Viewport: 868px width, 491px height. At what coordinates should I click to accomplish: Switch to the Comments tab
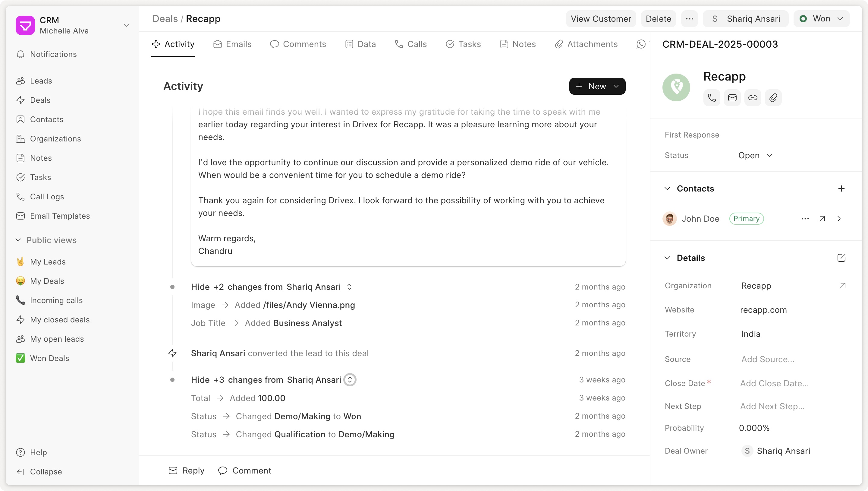coord(298,44)
